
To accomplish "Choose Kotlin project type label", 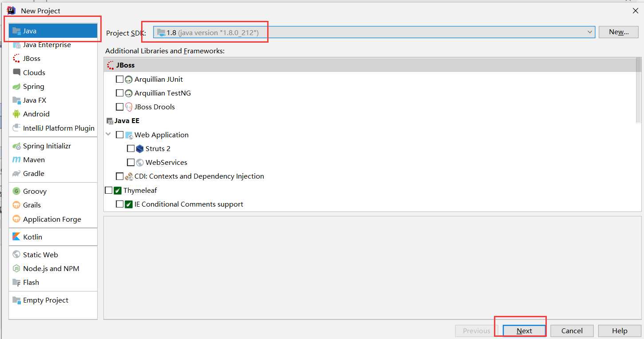I will [32, 237].
